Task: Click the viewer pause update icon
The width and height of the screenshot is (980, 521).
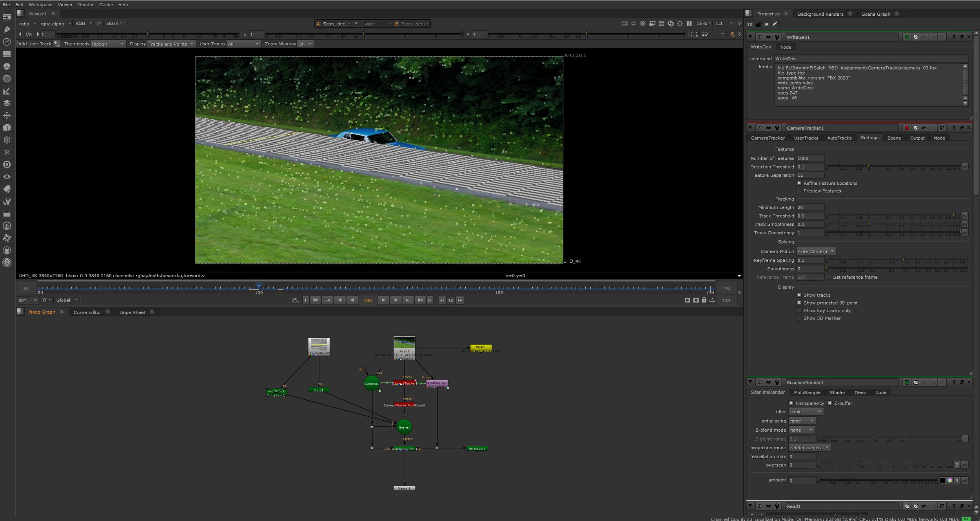Action: click(689, 24)
